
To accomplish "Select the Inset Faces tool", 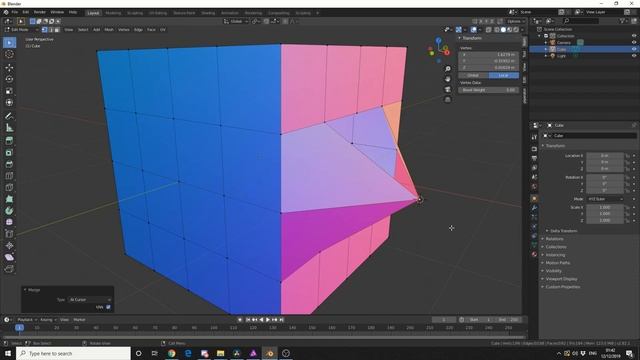I will click(x=9, y=153).
